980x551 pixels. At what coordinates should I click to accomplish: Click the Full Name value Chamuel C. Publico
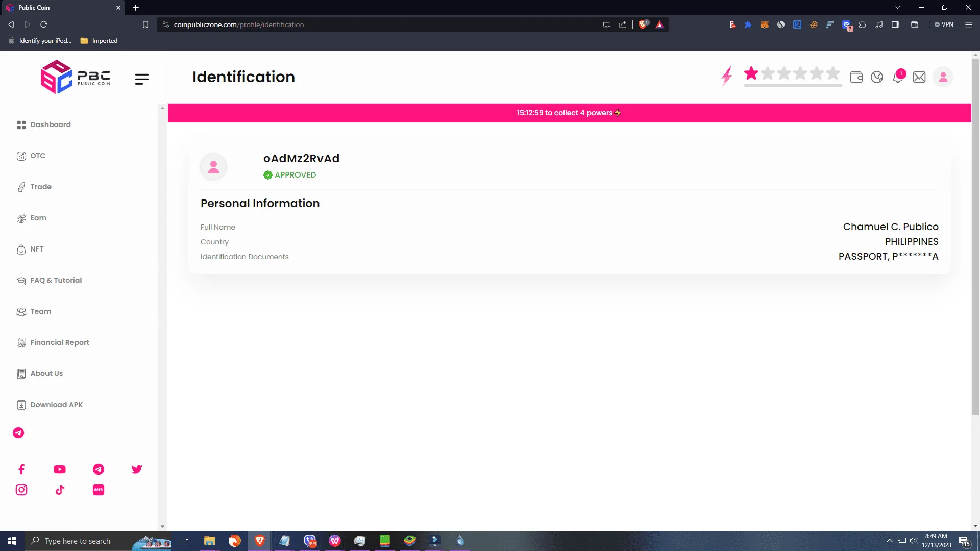coord(891,227)
